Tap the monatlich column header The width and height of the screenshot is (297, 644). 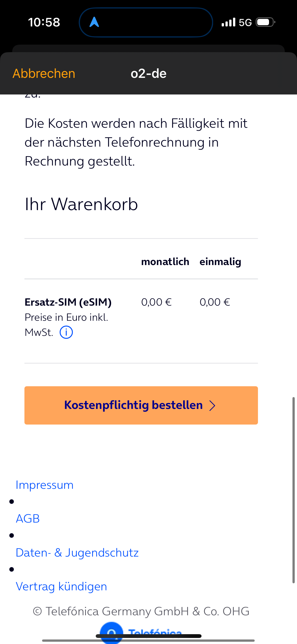(x=165, y=262)
